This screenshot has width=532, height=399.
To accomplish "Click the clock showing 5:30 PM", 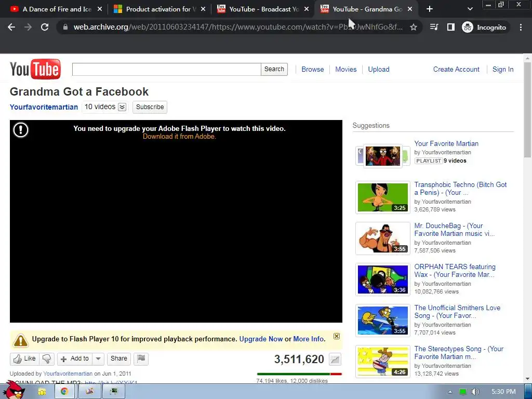I will coord(503,392).
